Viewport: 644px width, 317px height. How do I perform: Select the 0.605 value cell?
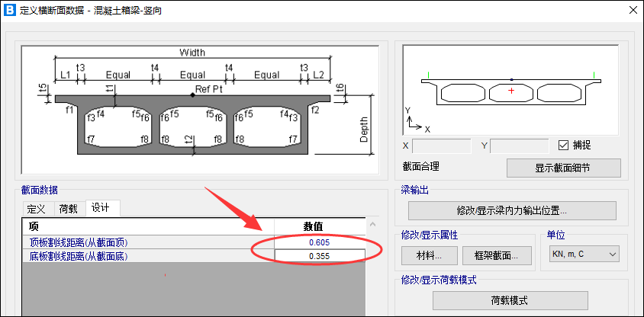pyautogui.click(x=319, y=242)
